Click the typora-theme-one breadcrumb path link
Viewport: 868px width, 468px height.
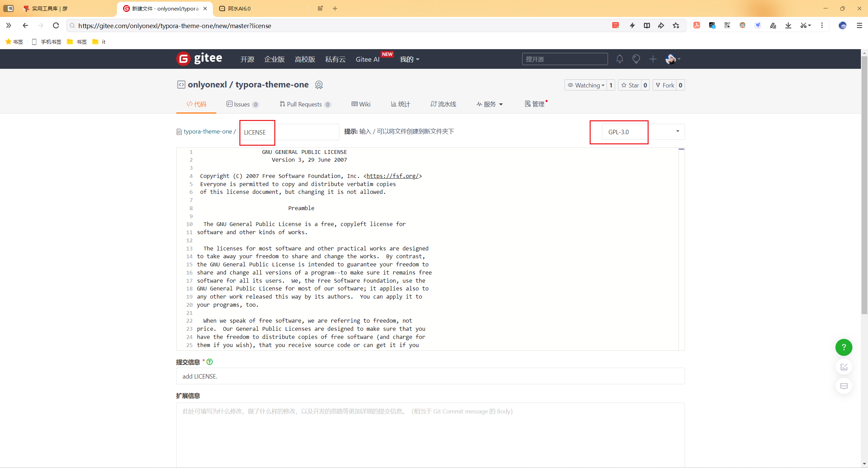(208, 131)
